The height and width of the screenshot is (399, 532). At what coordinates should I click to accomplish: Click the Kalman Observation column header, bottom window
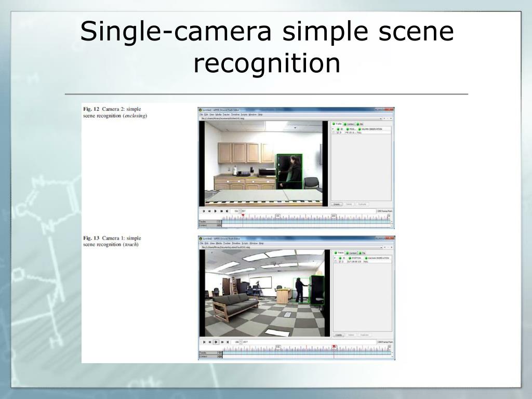tap(377, 258)
